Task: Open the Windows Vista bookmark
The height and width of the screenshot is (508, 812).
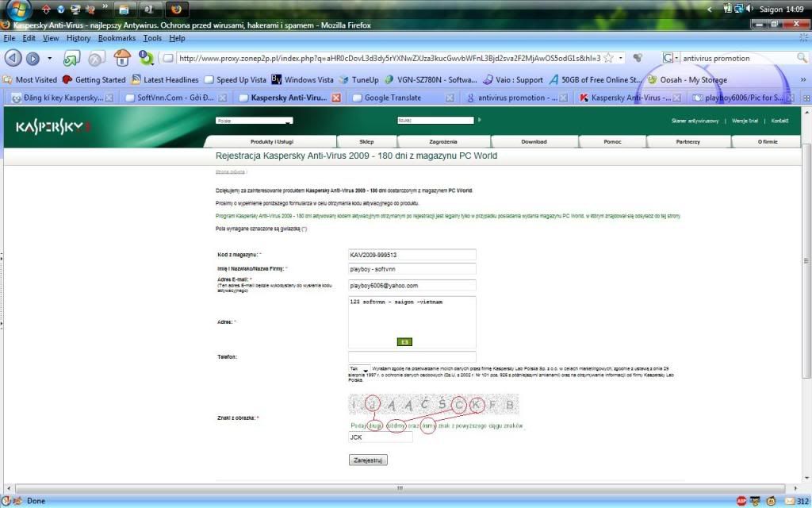Action: point(302,80)
